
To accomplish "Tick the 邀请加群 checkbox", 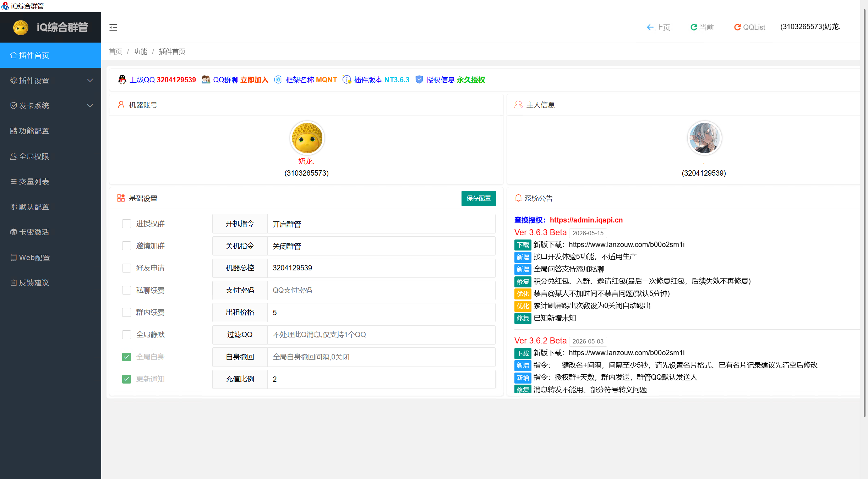I will tap(126, 246).
